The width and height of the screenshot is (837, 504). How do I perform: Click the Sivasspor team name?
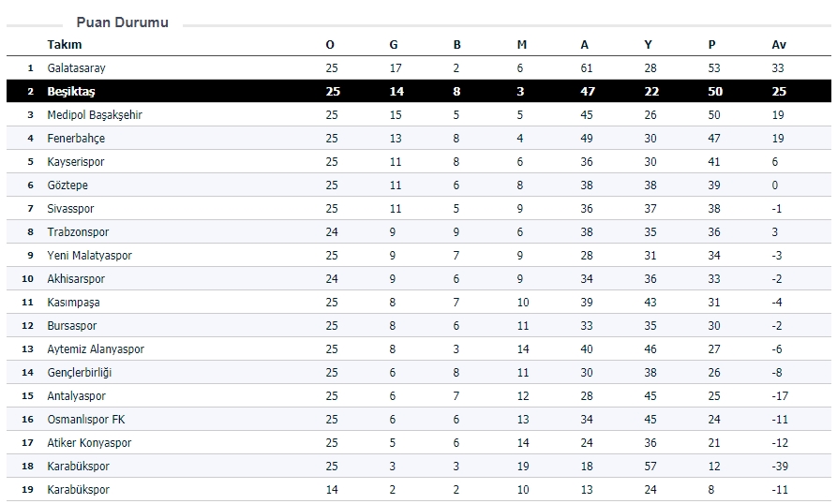pos(70,209)
